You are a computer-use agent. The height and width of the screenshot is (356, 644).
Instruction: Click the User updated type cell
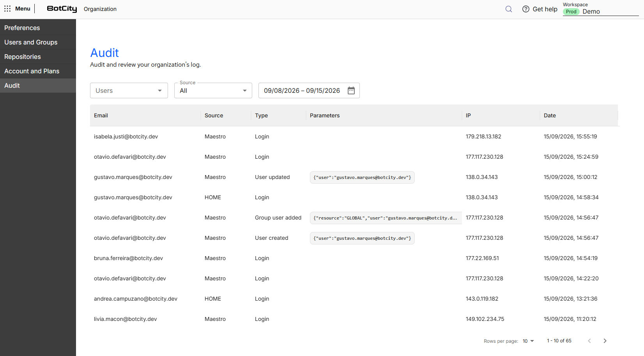point(272,177)
